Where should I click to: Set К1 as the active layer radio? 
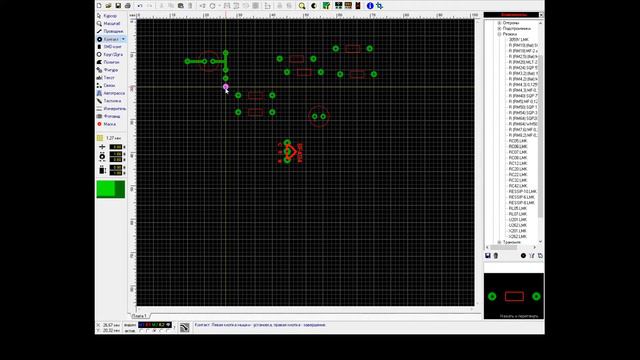(x=140, y=331)
